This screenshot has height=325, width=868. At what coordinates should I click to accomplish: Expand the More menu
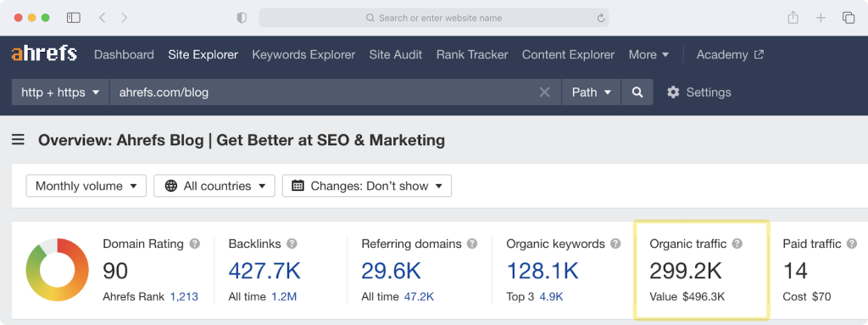tap(648, 54)
